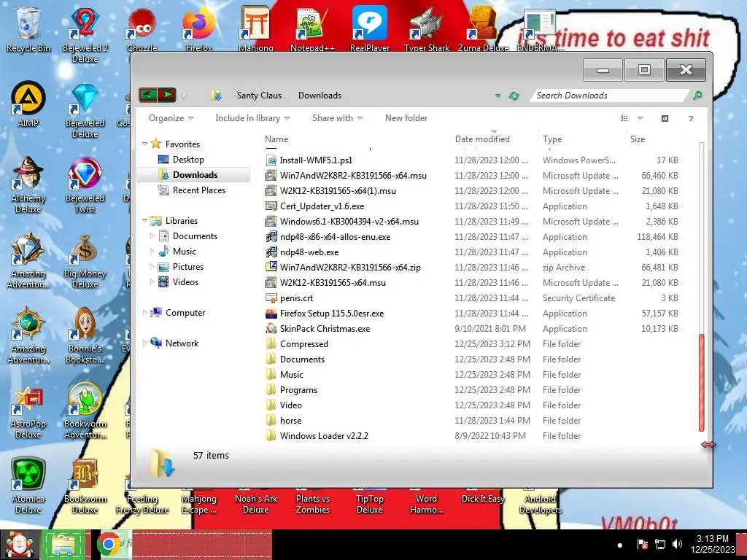This screenshot has height=560, width=747.
Task: Open the network tray icon
Action: [x=659, y=544]
